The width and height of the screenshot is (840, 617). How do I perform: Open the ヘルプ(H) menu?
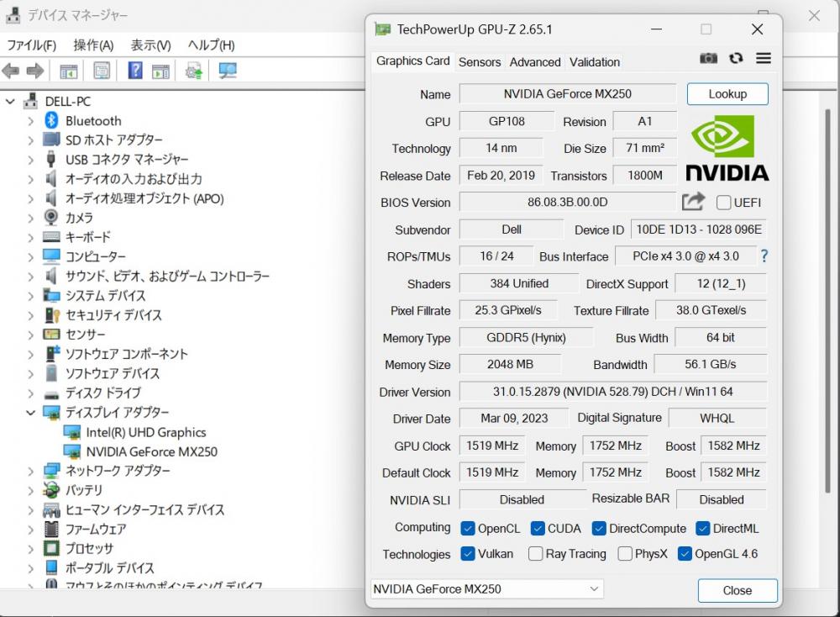point(211,45)
